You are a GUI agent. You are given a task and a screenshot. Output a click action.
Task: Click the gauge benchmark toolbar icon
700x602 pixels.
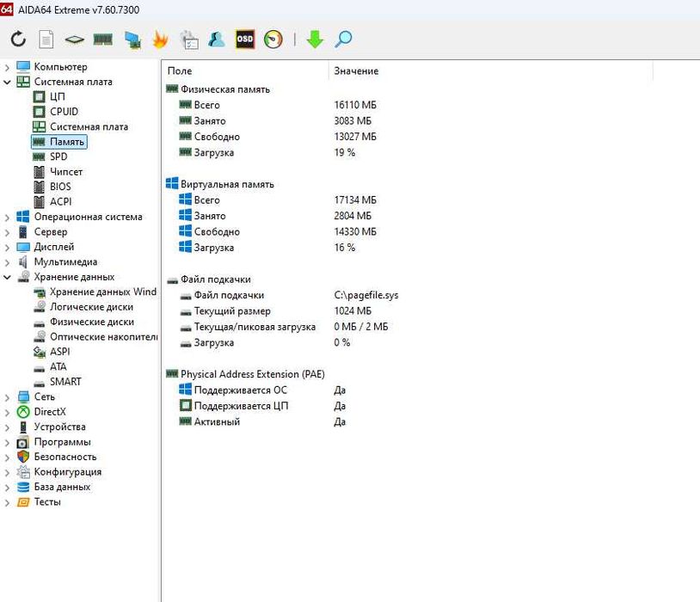pyautogui.click(x=273, y=40)
